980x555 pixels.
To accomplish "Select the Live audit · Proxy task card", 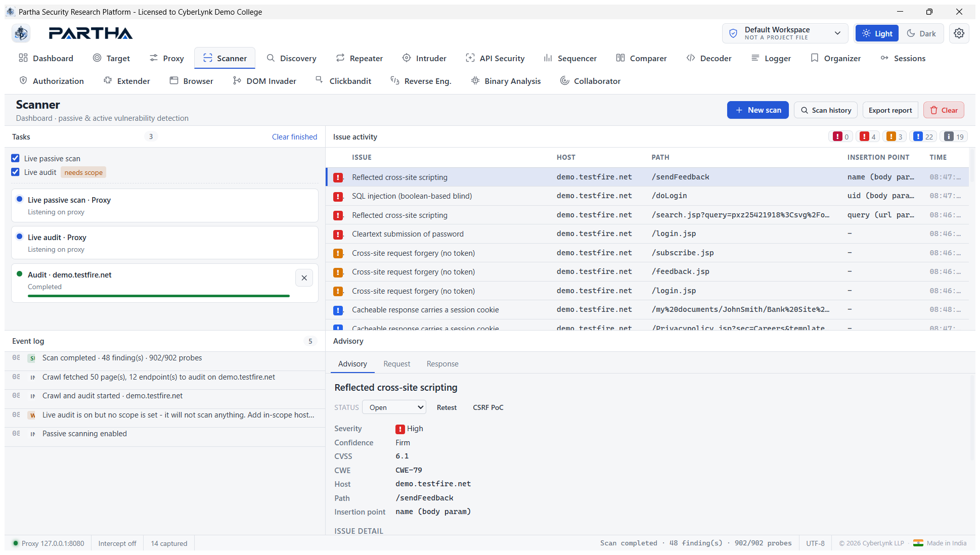I will pos(165,243).
